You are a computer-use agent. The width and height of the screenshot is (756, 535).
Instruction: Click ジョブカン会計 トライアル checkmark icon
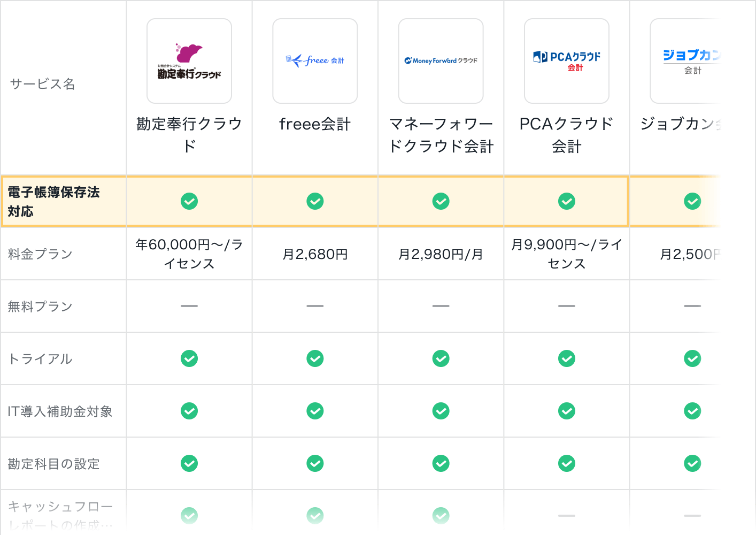(x=692, y=358)
